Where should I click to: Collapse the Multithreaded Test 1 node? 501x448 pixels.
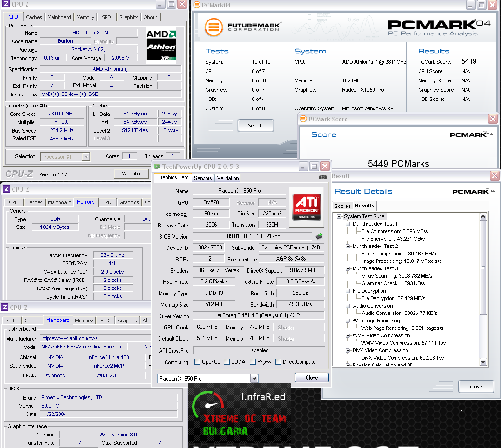tap(347, 224)
